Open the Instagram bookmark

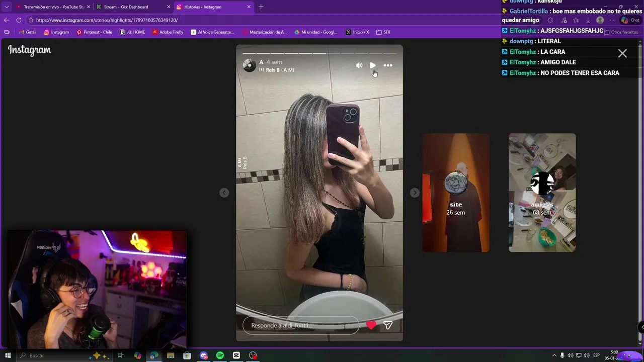[56, 32]
